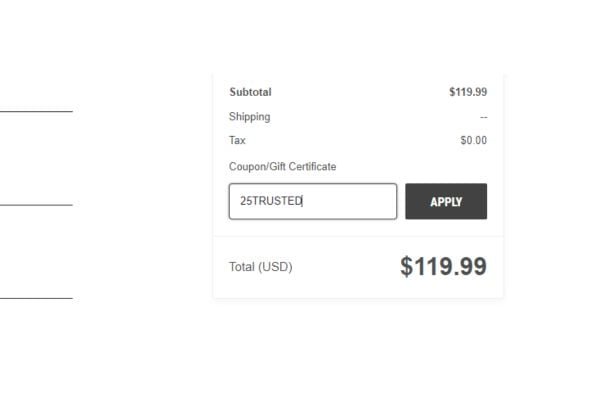
Task: Click the $0.00 tax amount
Action: [474, 140]
